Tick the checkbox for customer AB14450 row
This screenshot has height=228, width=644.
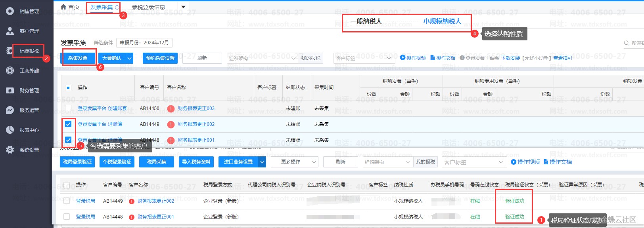coord(68,108)
